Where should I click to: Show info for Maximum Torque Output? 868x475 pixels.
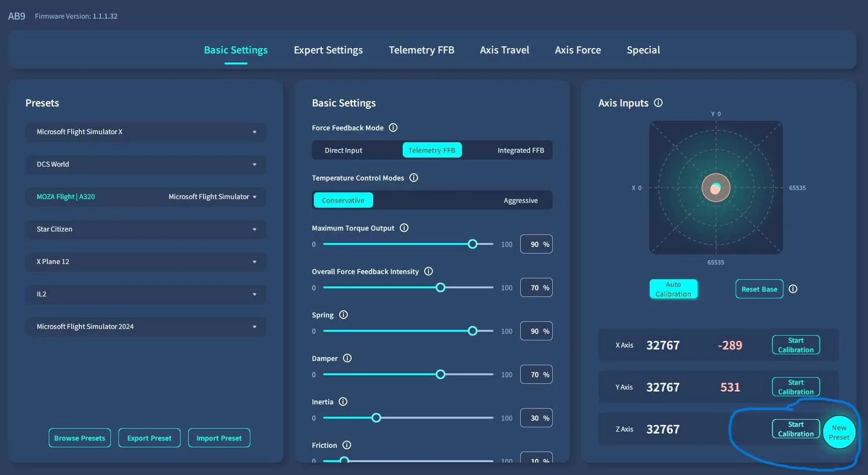(404, 228)
